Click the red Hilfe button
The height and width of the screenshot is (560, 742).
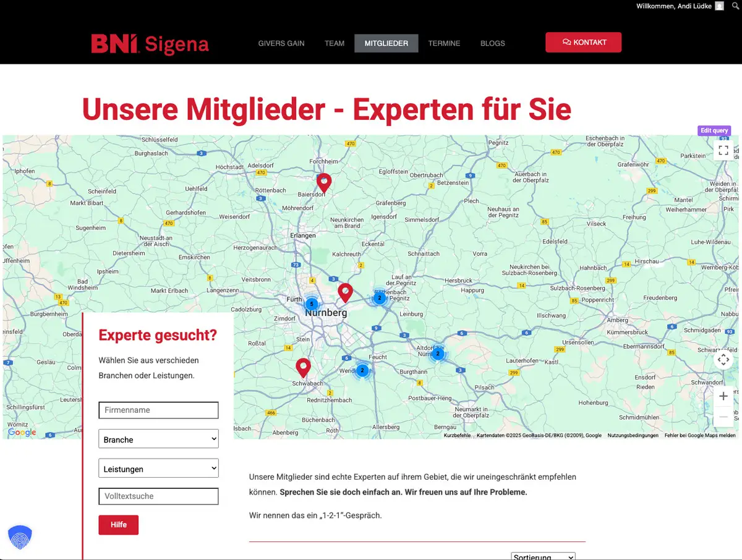coord(119,525)
